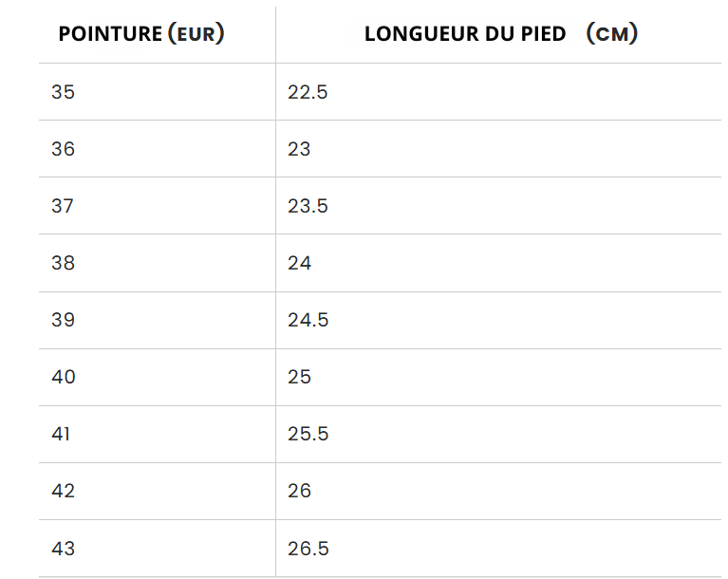Select size 42 cell
The width and height of the screenshot is (728, 579).
tap(158, 491)
